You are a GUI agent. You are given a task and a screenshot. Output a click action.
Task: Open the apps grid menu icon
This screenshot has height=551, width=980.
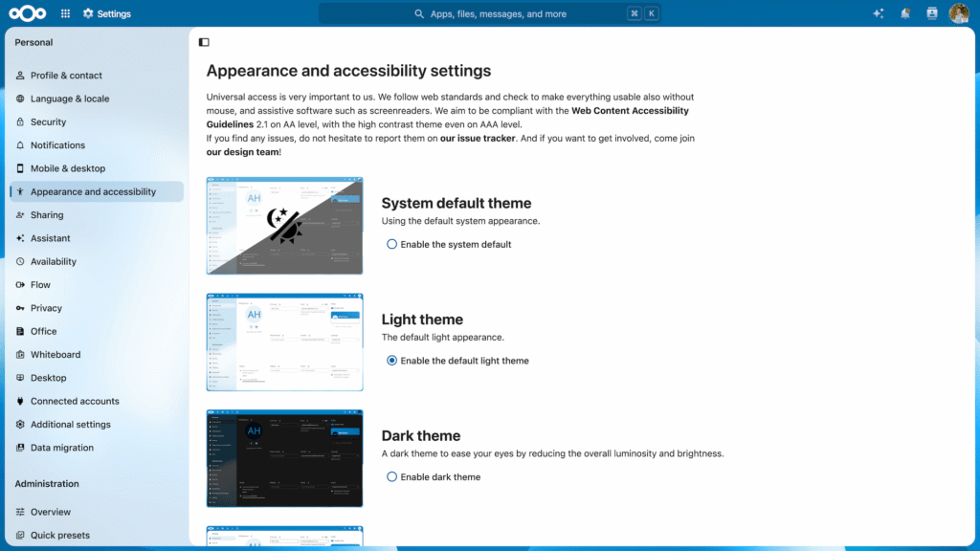(66, 13)
